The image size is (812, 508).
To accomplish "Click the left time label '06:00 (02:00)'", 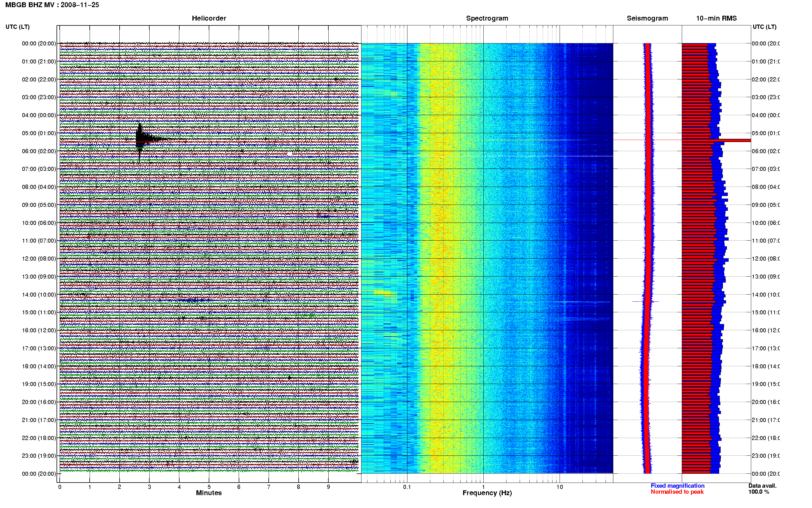I will pos(39,151).
